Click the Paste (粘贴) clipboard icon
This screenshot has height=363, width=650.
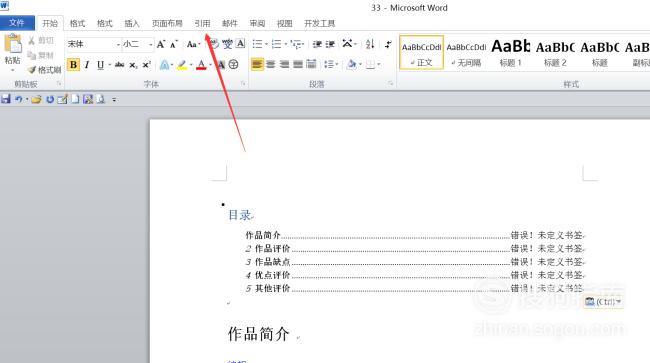[13, 44]
